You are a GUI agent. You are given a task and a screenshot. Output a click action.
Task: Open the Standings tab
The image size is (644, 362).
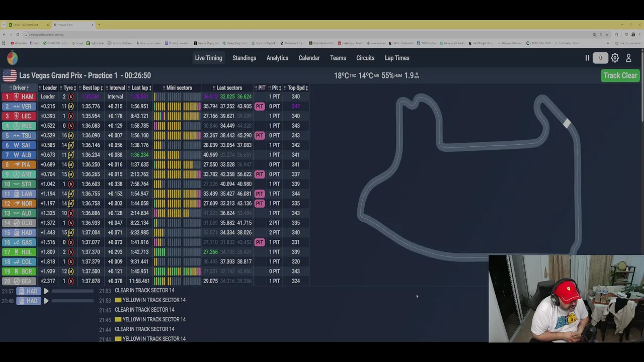pos(244,58)
